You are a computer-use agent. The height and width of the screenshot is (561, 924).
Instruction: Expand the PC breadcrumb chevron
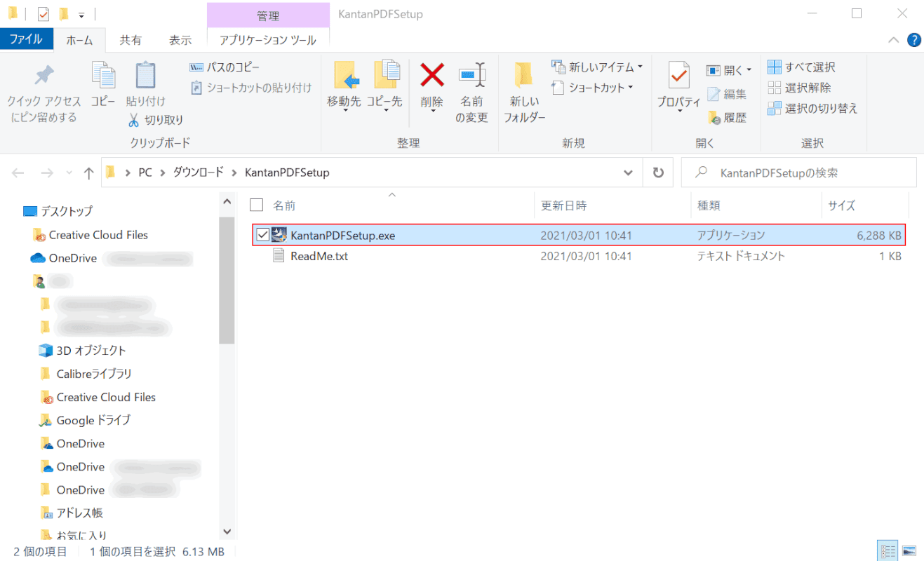(x=163, y=173)
